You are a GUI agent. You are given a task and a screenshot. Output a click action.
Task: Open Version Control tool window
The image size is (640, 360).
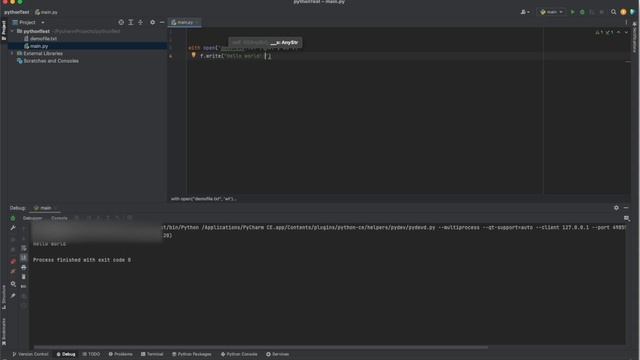pos(30,354)
